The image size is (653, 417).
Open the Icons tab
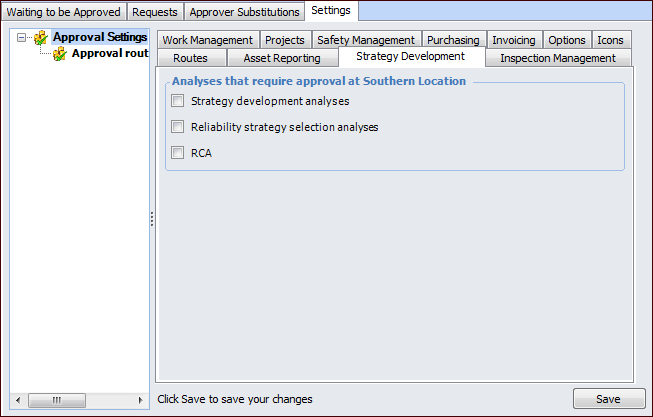click(610, 40)
